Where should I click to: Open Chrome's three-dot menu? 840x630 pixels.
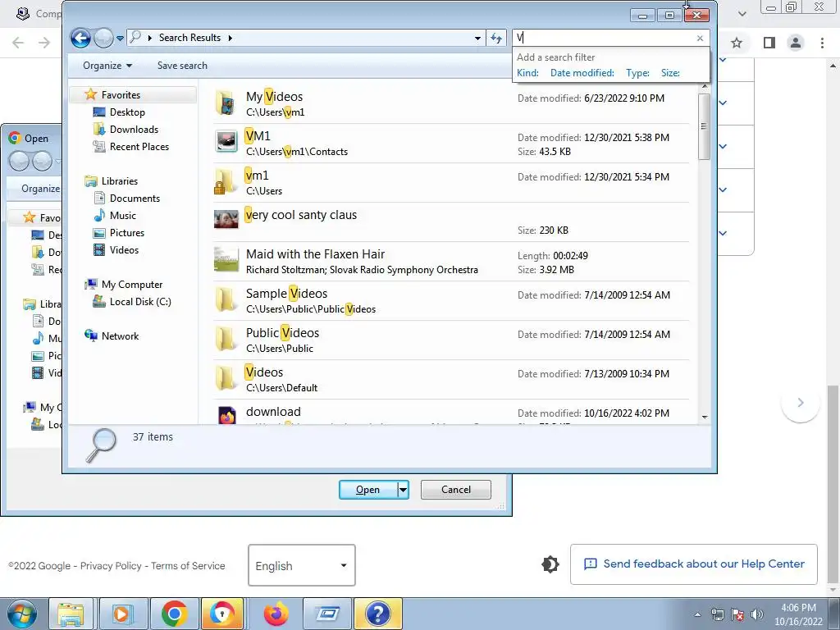(x=822, y=43)
